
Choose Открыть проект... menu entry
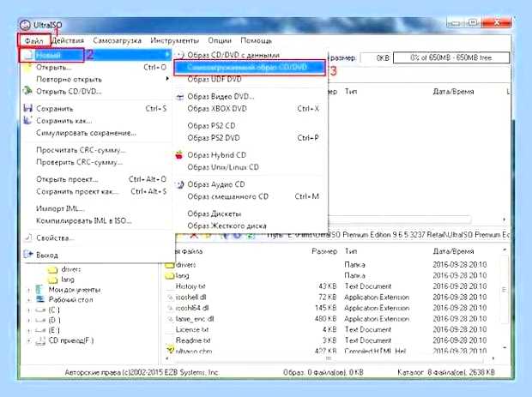[x=97, y=179]
